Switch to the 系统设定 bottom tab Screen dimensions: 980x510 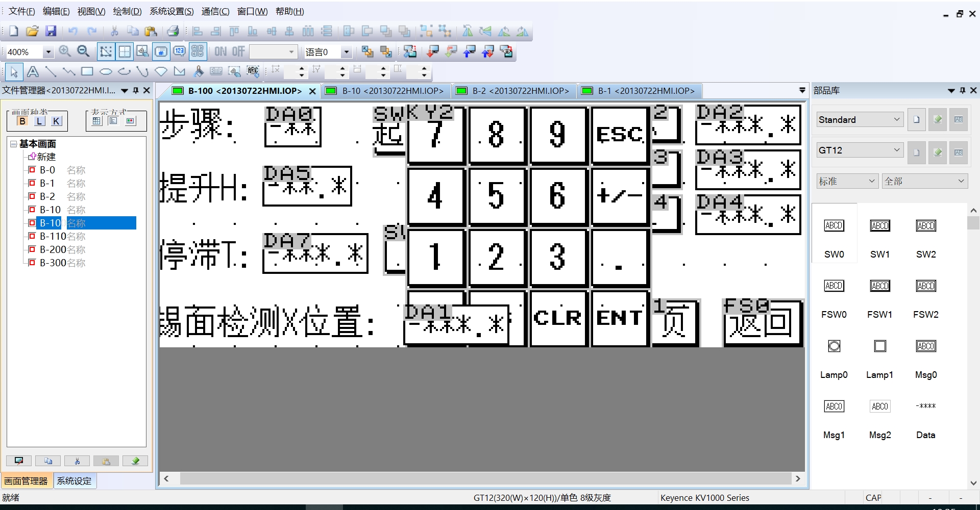coord(74,481)
